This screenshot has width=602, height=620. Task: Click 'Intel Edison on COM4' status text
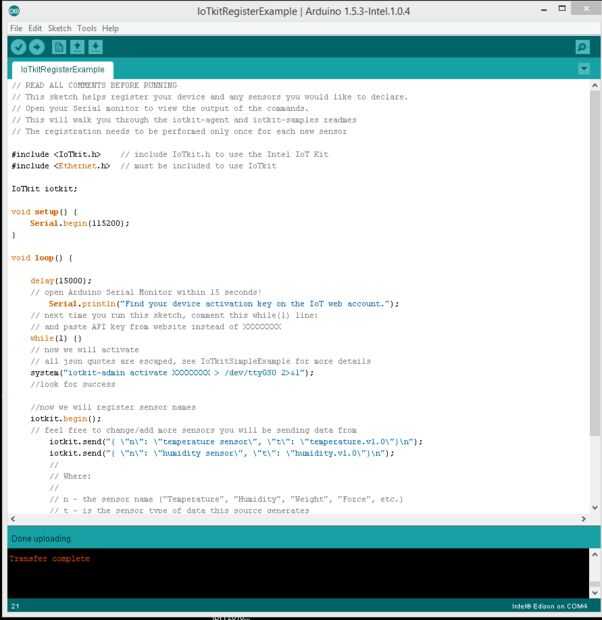[x=549, y=606]
